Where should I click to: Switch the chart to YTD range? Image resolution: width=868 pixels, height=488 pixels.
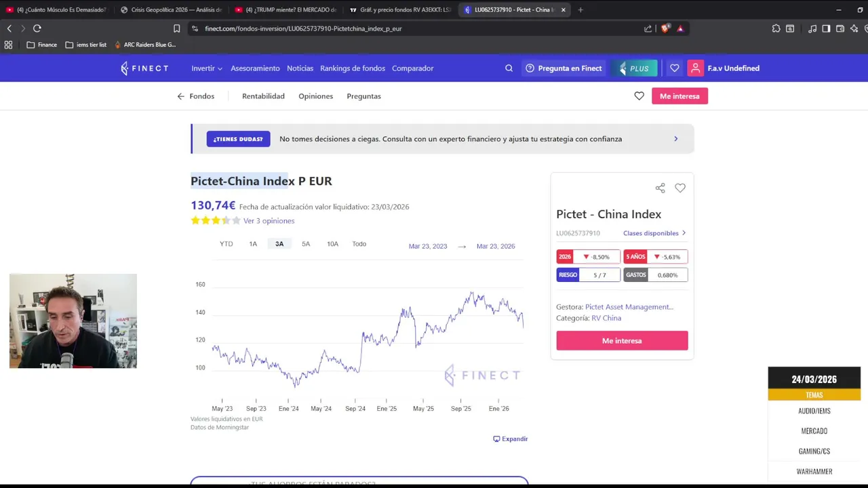[226, 244]
